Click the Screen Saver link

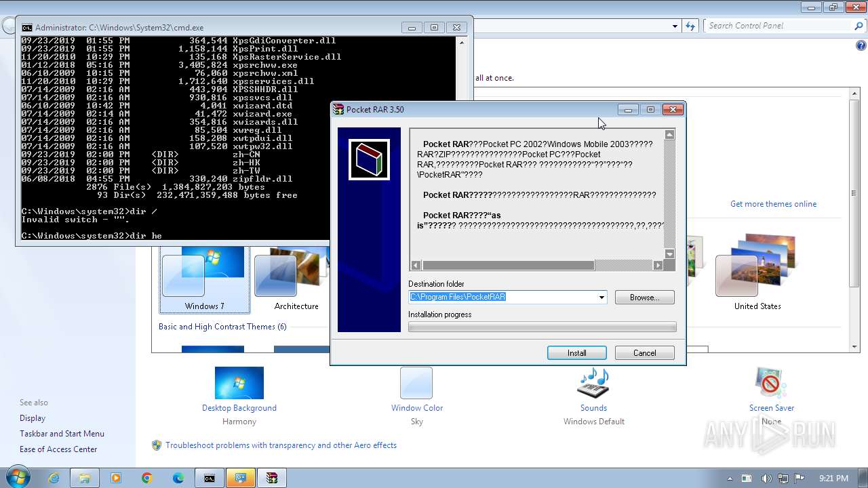coord(771,408)
